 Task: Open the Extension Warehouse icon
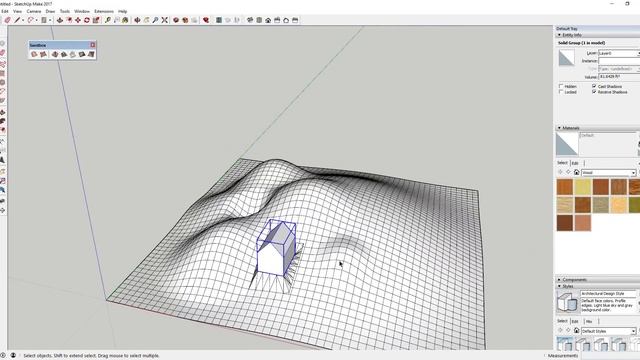pos(185,20)
